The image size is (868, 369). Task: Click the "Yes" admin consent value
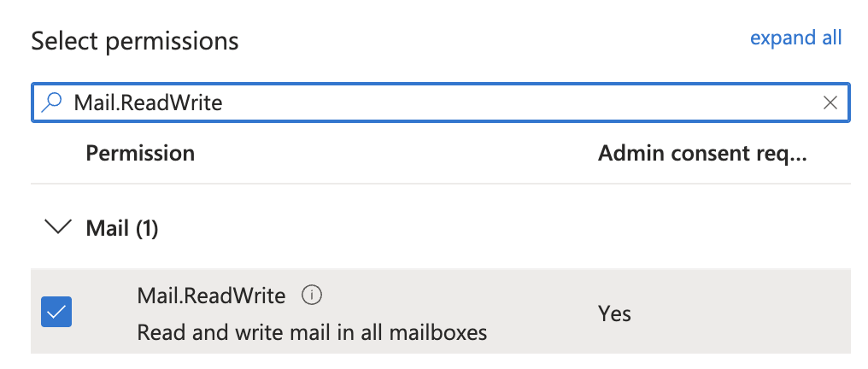tap(614, 313)
